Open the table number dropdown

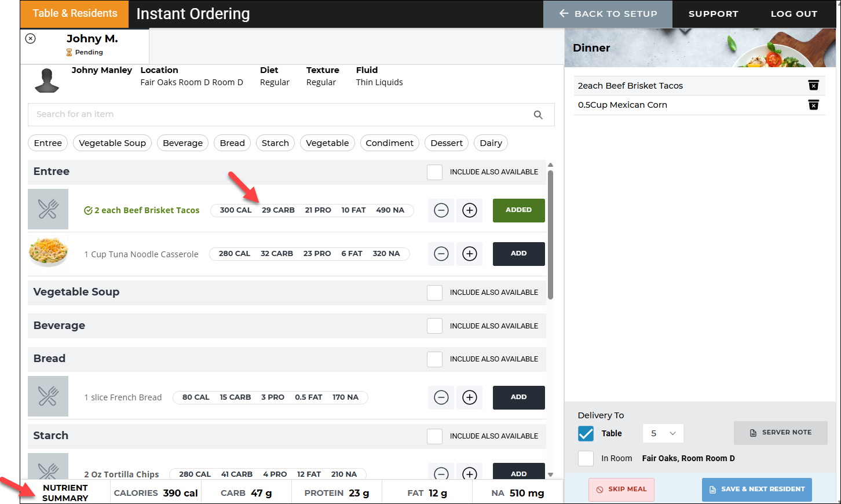(x=663, y=433)
